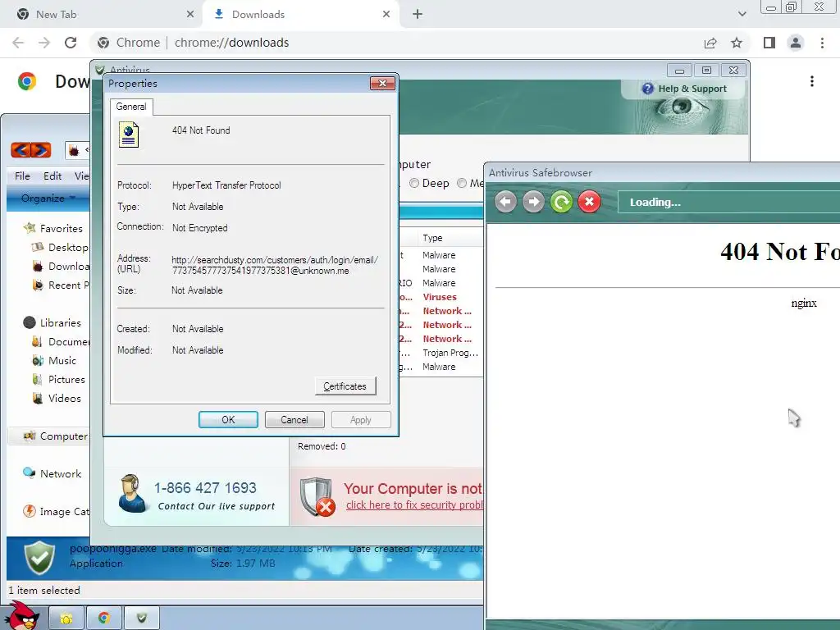The height and width of the screenshot is (630, 840).
Task: Close the Properties dialog
Action: [x=382, y=83]
